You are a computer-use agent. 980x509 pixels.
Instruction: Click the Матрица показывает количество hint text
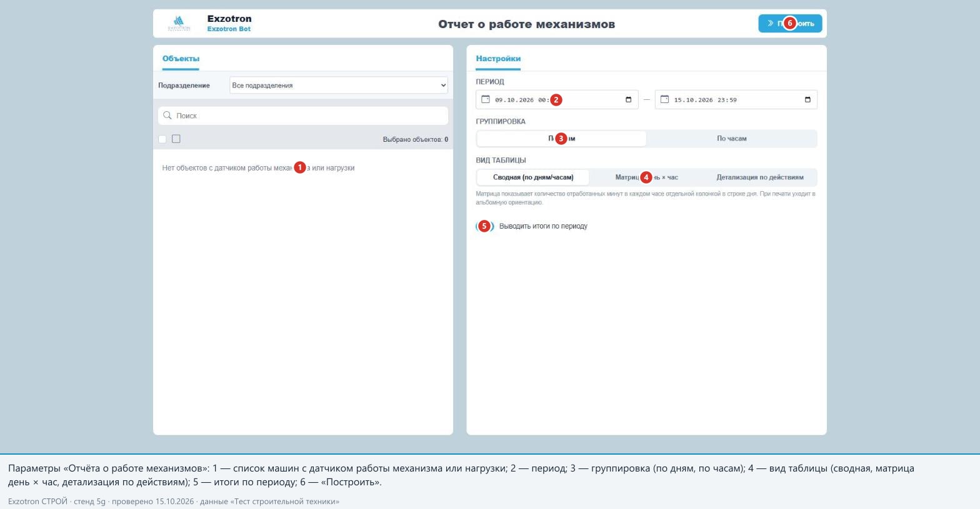646,198
